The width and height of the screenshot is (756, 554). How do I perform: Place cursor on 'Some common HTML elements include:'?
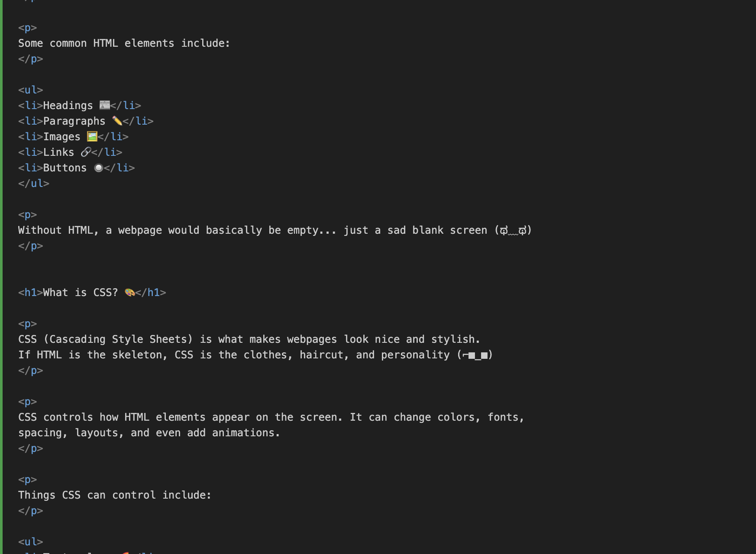[124, 43]
